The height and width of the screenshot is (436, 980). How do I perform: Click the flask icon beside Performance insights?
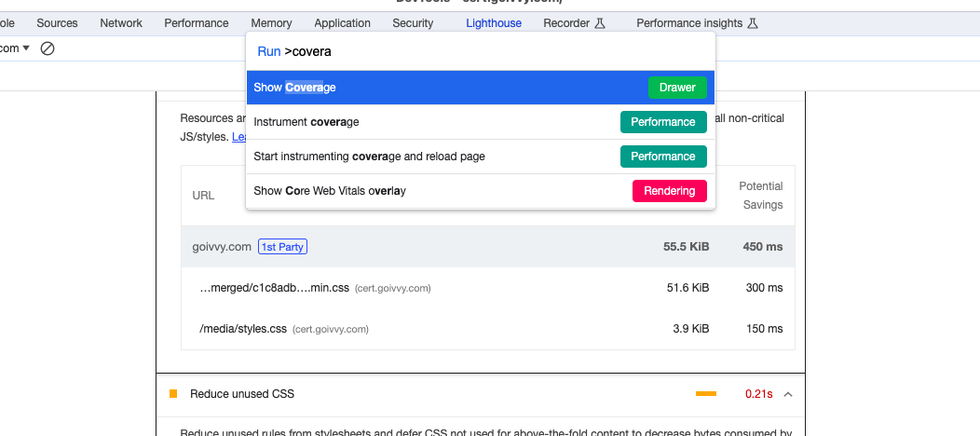(753, 23)
